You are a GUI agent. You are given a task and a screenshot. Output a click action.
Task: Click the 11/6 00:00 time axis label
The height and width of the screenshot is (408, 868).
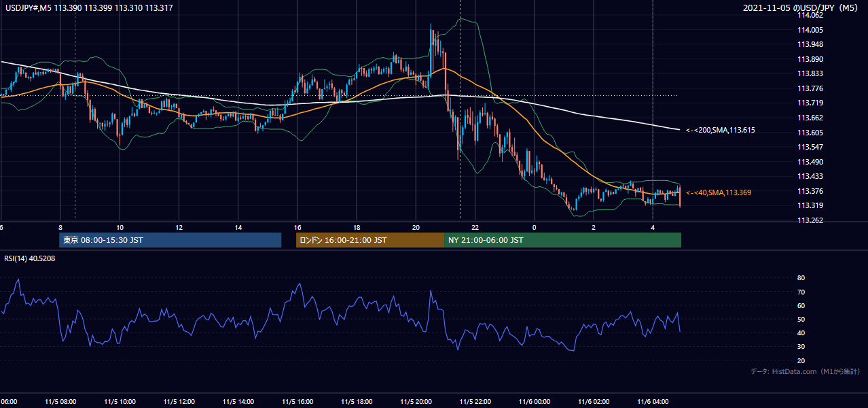point(534,401)
